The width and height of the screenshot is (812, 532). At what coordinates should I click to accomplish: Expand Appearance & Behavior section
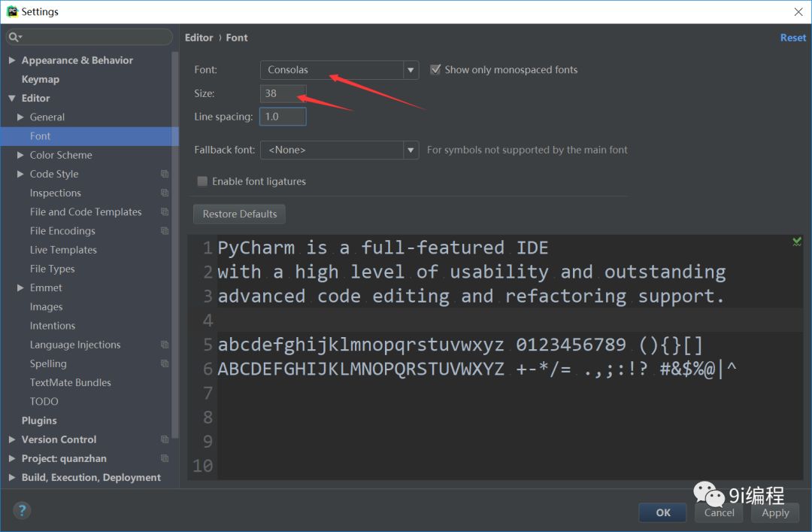point(12,60)
